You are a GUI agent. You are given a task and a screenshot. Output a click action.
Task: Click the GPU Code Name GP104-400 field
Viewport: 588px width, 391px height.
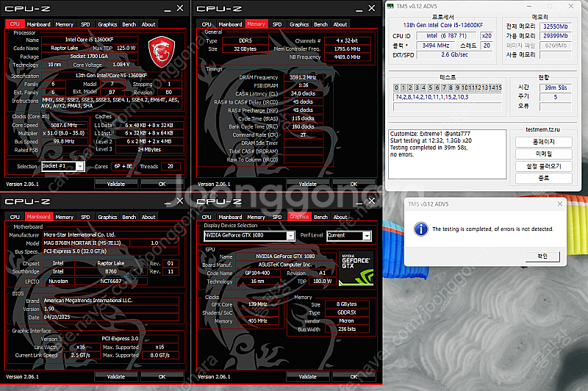coord(258,273)
